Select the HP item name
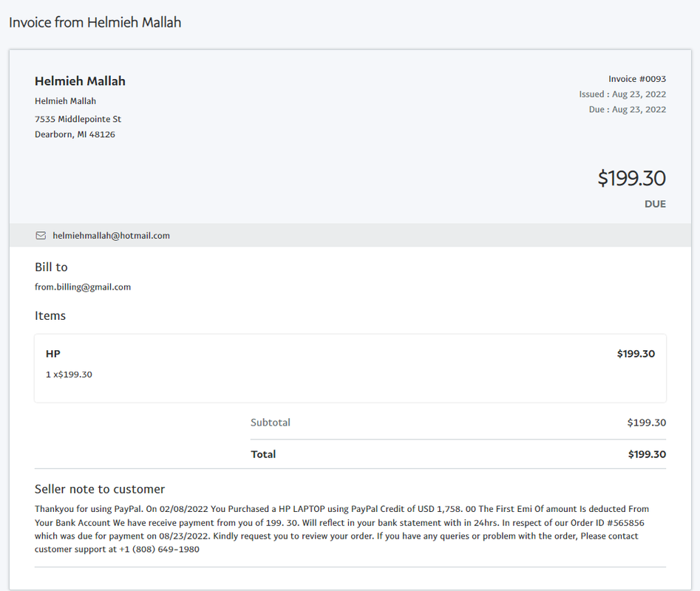Viewport: 700px width, 591px height. coord(53,354)
